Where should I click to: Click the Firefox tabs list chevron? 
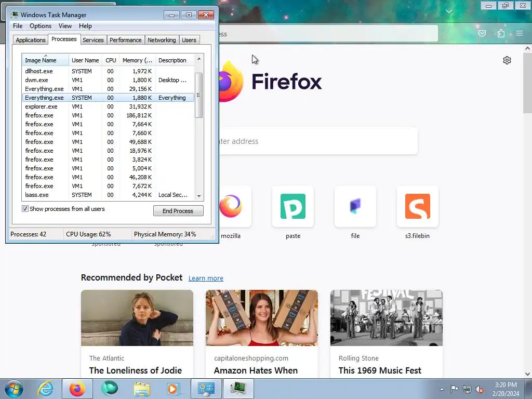448,11
